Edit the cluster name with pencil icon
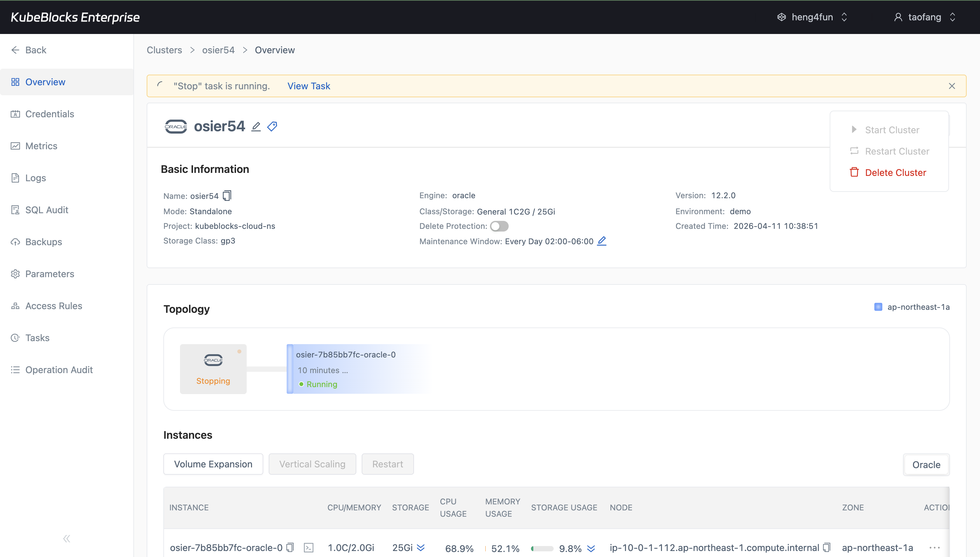This screenshot has width=980, height=557. click(x=255, y=126)
